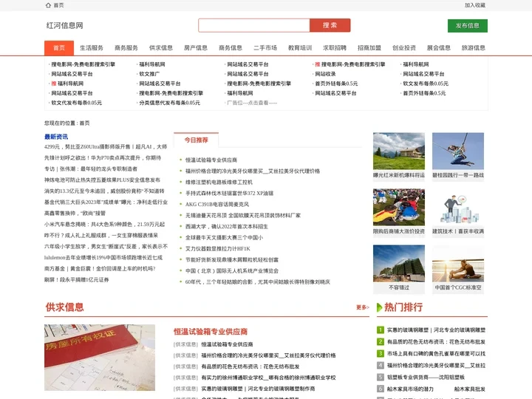
Task: Open the 生活服务 menu item
Action: [92, 48]
